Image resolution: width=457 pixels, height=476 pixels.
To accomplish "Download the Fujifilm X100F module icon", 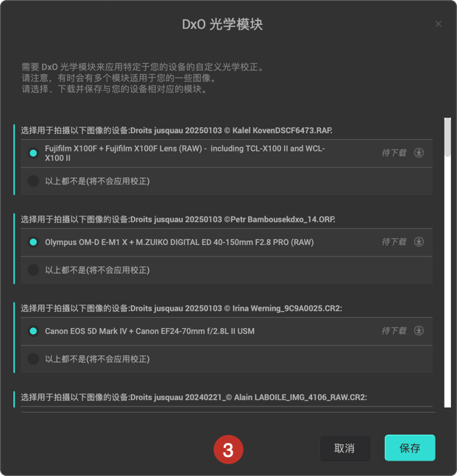I will click(419, 153).
